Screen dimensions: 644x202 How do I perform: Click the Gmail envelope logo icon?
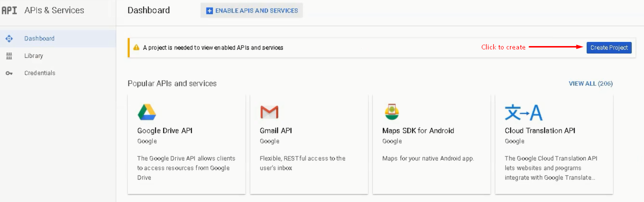point(269,112)
